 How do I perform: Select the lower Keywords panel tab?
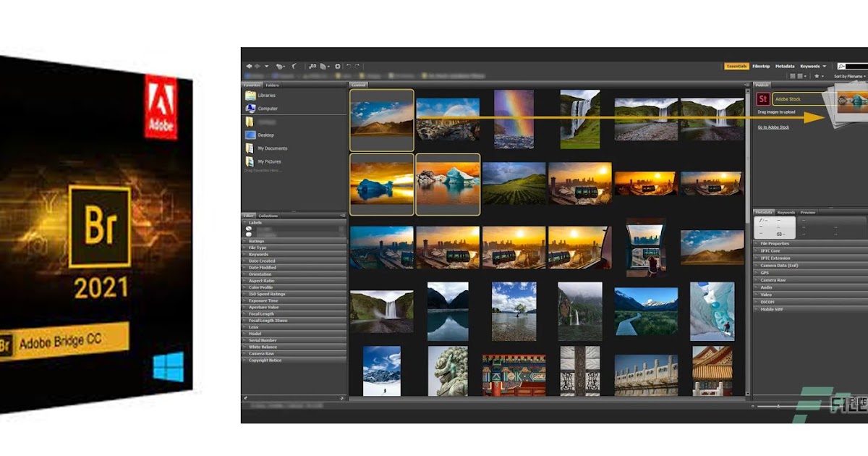click(x=786, y=212)
